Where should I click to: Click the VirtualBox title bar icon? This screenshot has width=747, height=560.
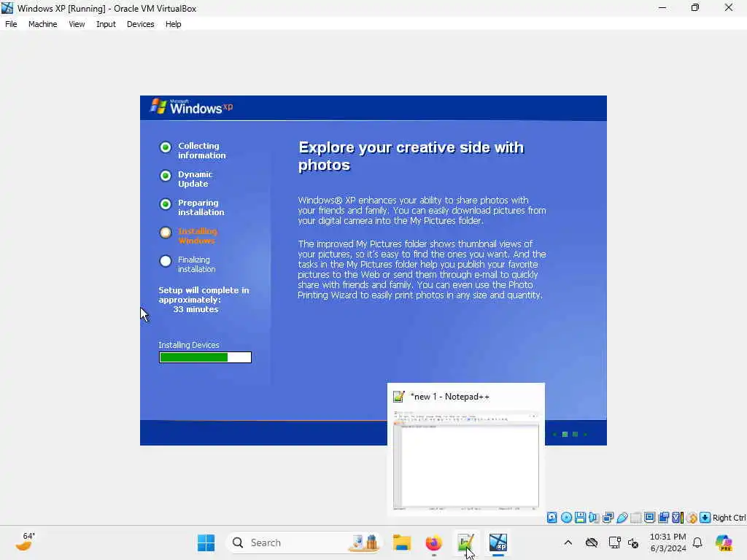point(7,8)
